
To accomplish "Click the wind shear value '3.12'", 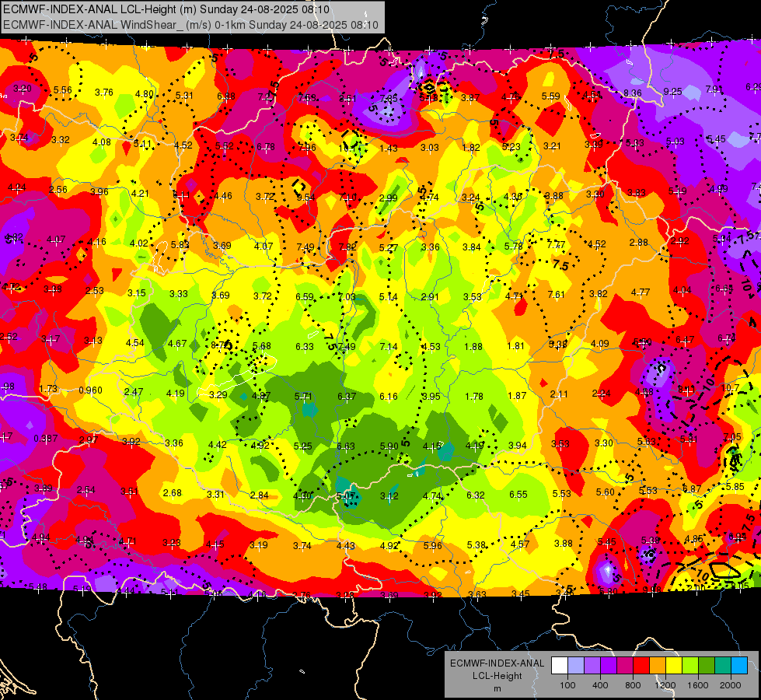I will coord(389,496).
